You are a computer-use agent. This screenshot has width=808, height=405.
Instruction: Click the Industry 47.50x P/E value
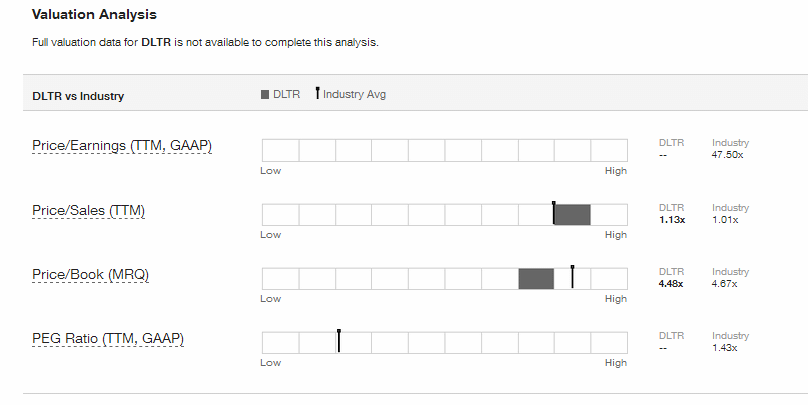pos(727,155)
